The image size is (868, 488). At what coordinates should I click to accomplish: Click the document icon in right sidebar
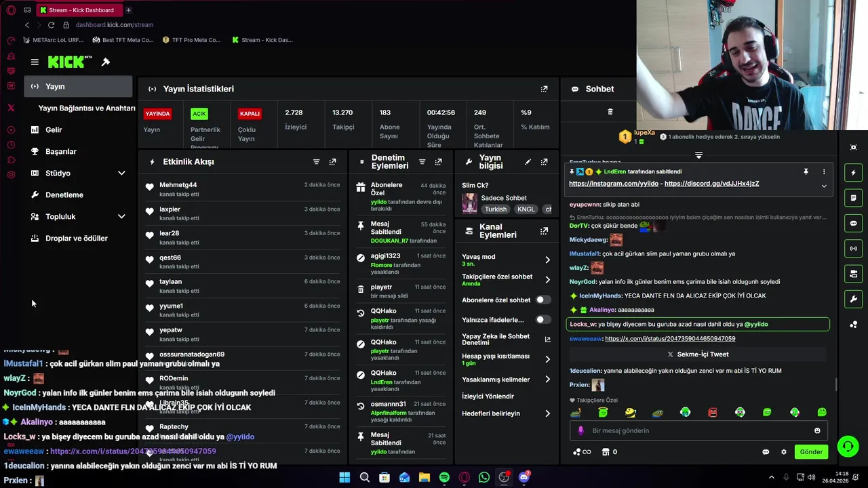(853, 198)
